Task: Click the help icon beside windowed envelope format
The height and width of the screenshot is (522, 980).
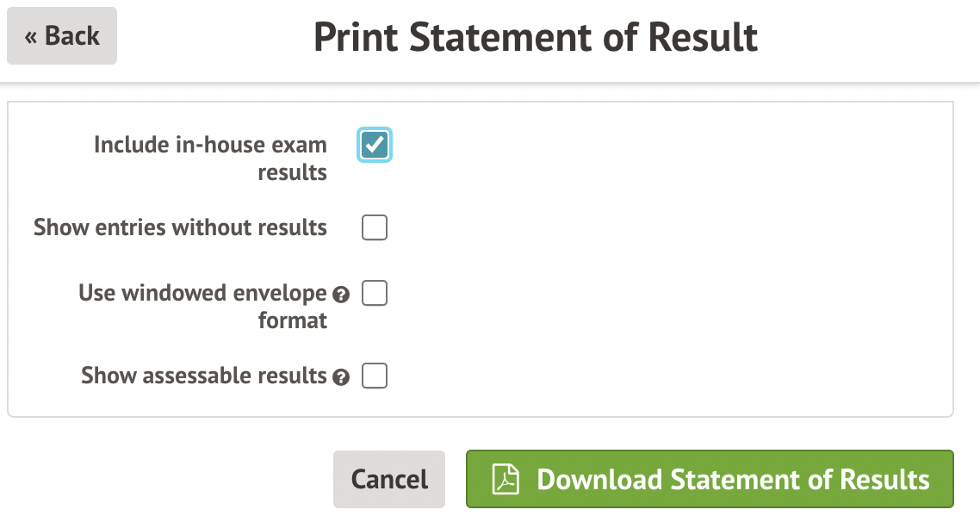Action: pos(341,295)
